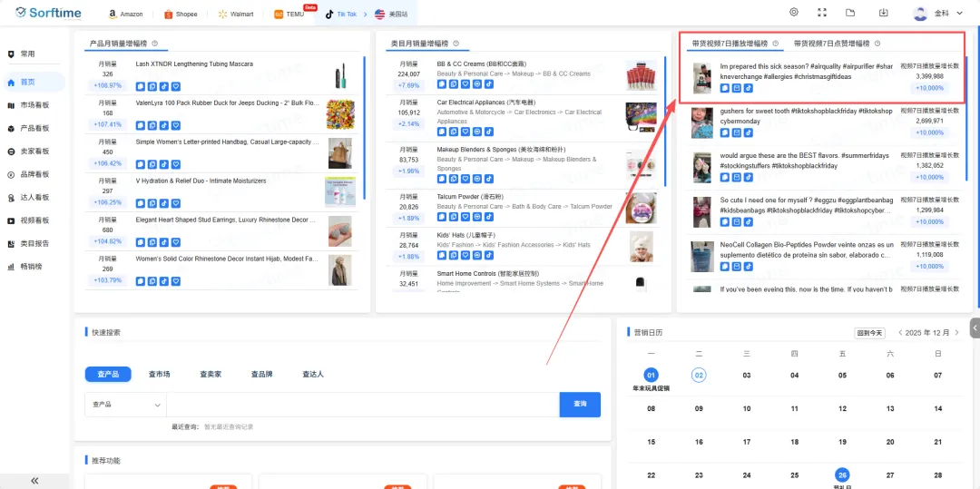Image resolution: width=980 pixels, height=489 pixels.
Task: Select the 查卖家 search type
Action: 211,374
